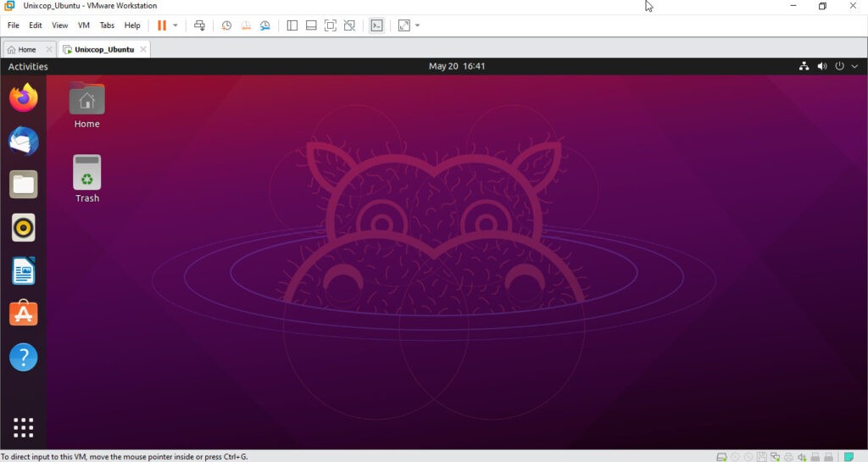Image resolution: width=868 pixels, height=462 pixels.
Task: Open Ubuntu Software from the dock
Action: 23,314
